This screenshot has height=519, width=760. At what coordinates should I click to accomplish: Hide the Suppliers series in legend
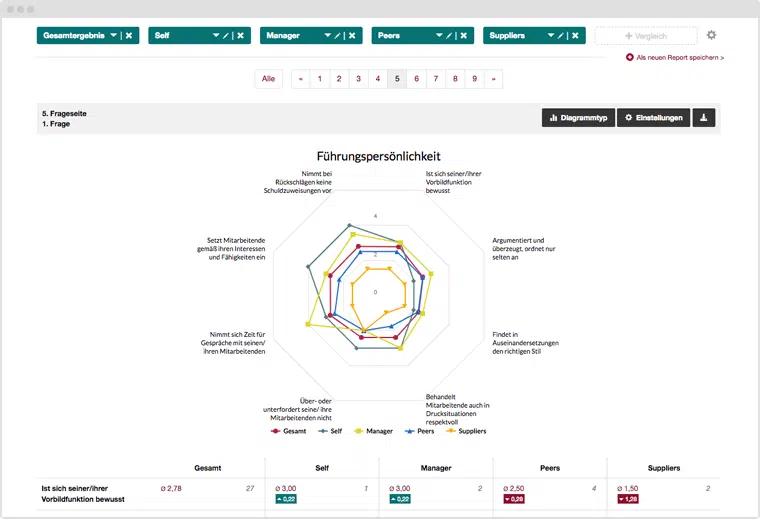[x=465, y=431]
